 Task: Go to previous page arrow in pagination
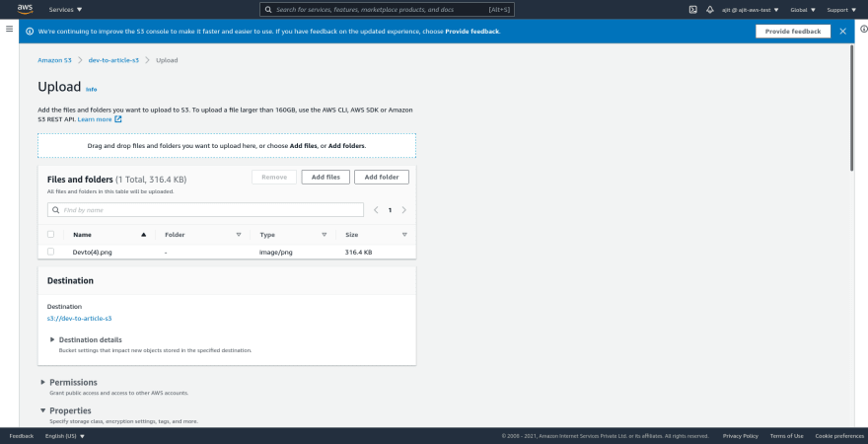[376, 210]
